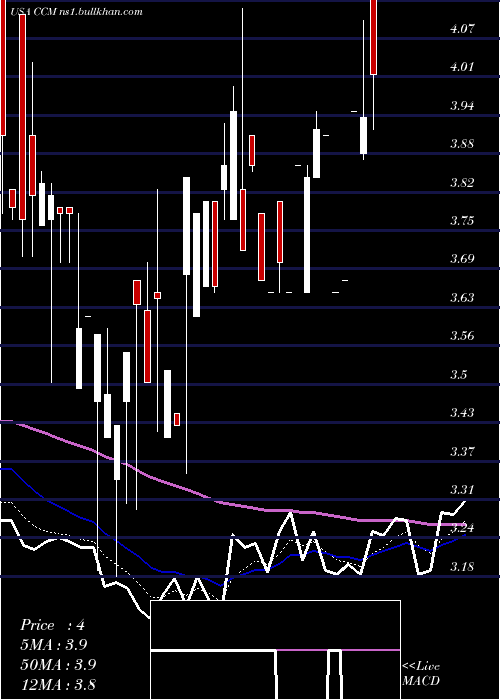
Task: Click the 3.88 price axis label
Action: point(462,144)
